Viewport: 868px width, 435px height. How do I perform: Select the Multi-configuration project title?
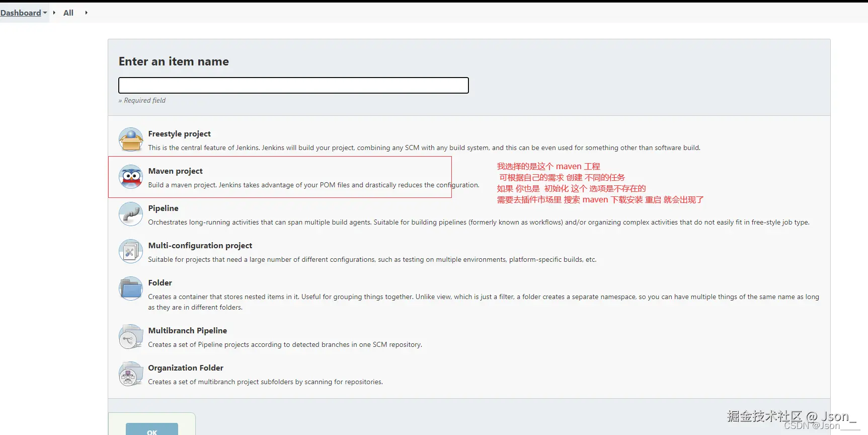(x=200, y=246)
